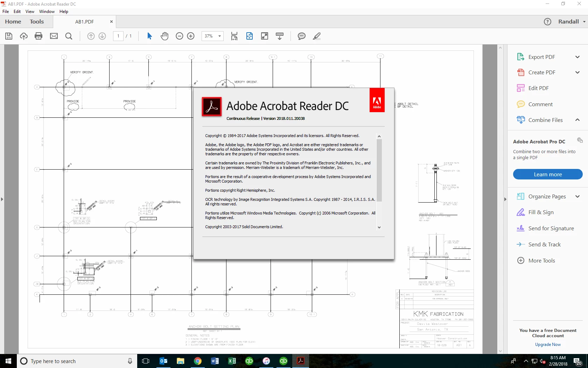Zoom in with the plus icon

[x=191, y=36]
